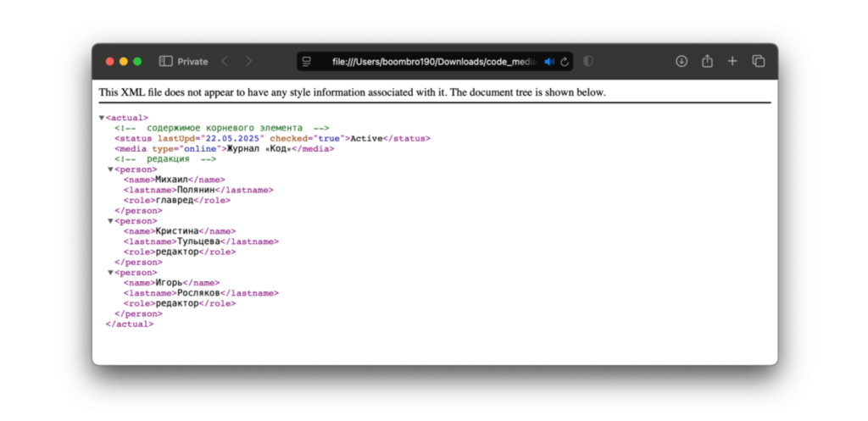Click the forward navigation arrow
This screenshot has width=868, height=421.
pos(248,62)
